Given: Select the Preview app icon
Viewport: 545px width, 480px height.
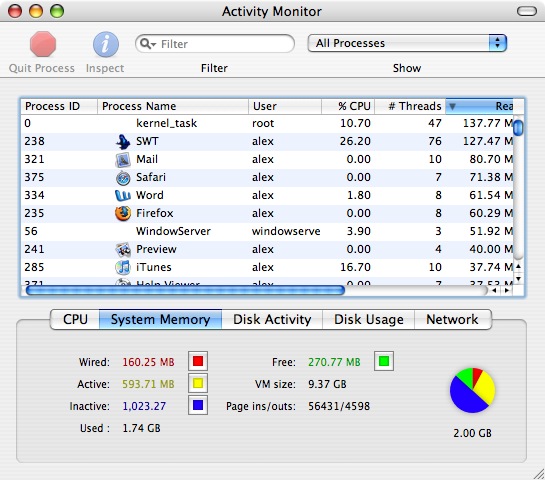Looking at the screenshot, I should tap(123, 249).
